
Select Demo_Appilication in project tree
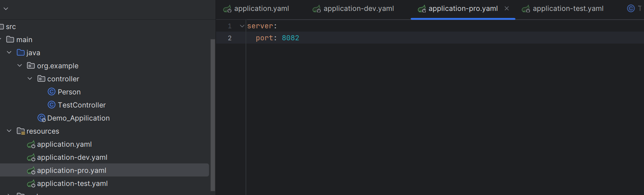coord(78,118)
